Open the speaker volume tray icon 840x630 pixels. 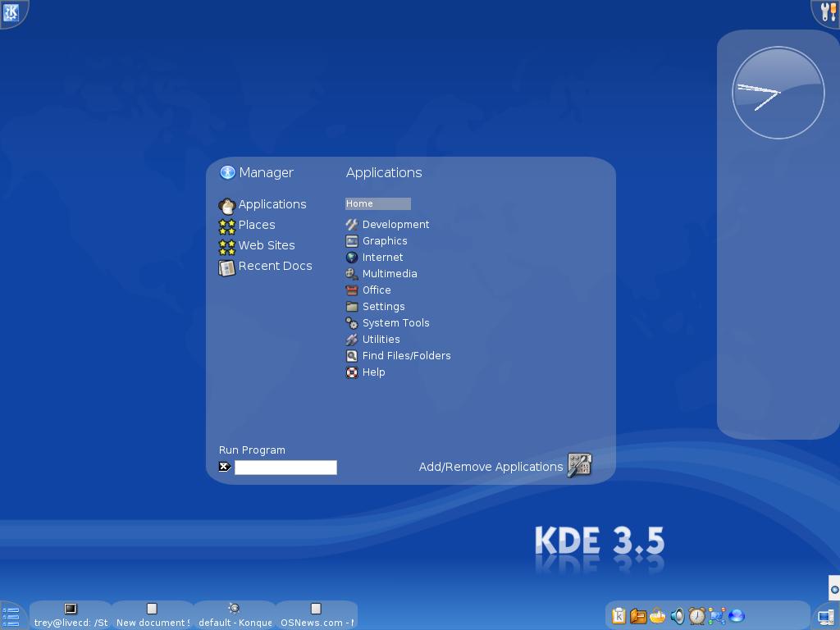click(x=677, y=616)
